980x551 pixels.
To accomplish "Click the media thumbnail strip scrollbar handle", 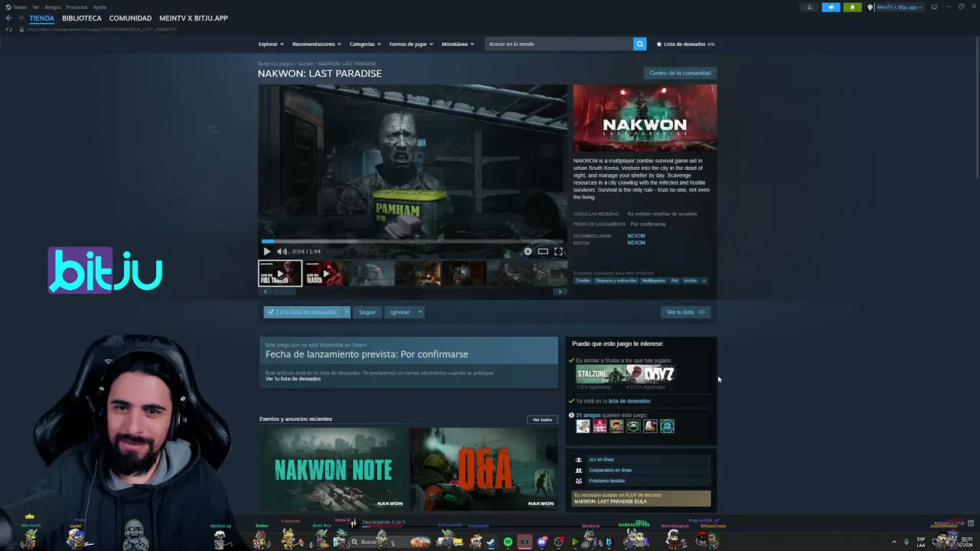I will click(284, 292).
